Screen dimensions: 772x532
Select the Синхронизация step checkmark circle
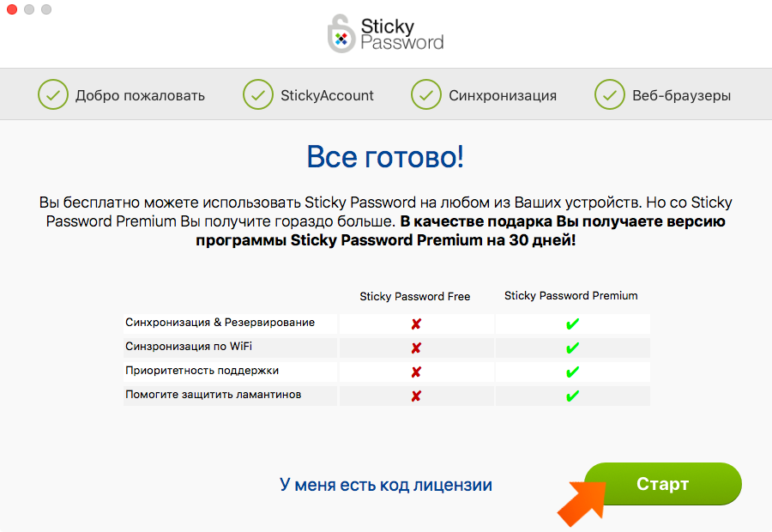425,94
